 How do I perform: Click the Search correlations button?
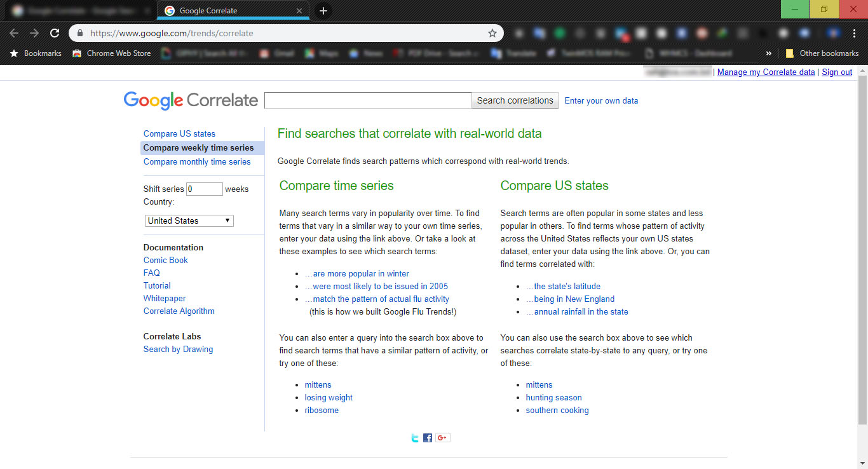point(515,100)
